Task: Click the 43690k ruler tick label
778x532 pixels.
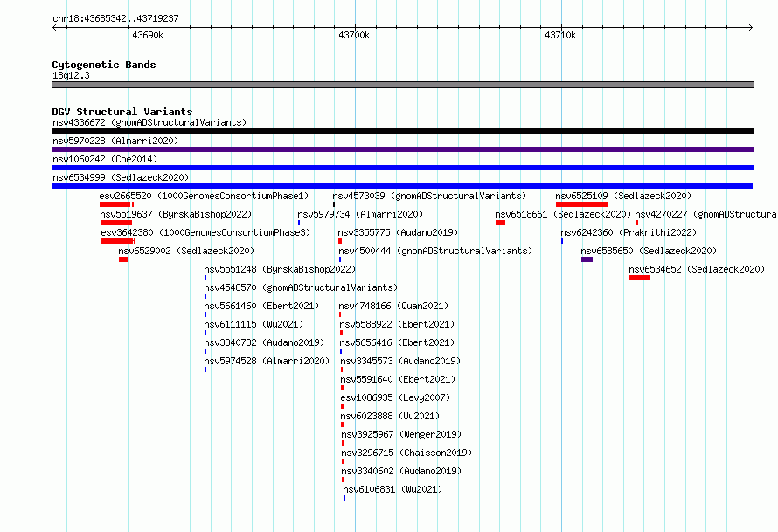Action: pyautogui.click(x=148, y=35)
